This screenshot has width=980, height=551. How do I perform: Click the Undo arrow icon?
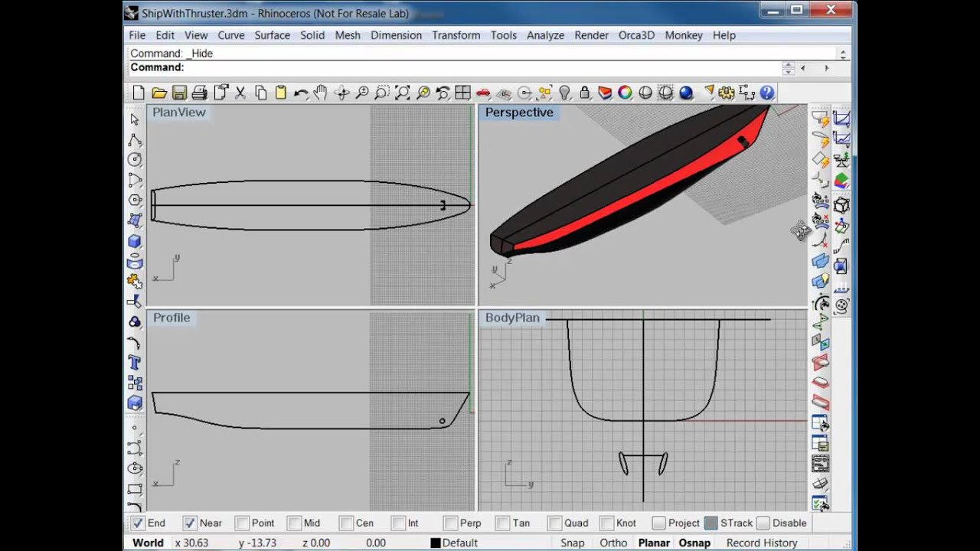[300, 93]
